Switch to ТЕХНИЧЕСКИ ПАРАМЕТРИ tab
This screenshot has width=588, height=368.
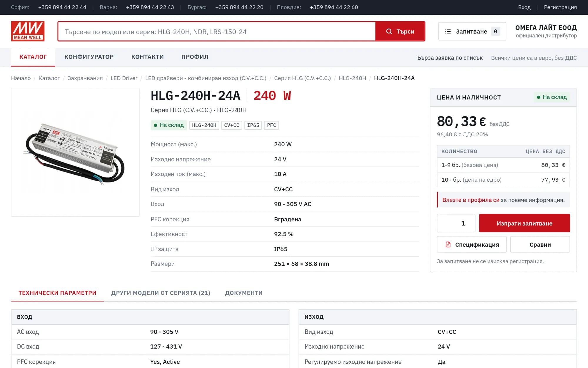click(x=57, y=293)
